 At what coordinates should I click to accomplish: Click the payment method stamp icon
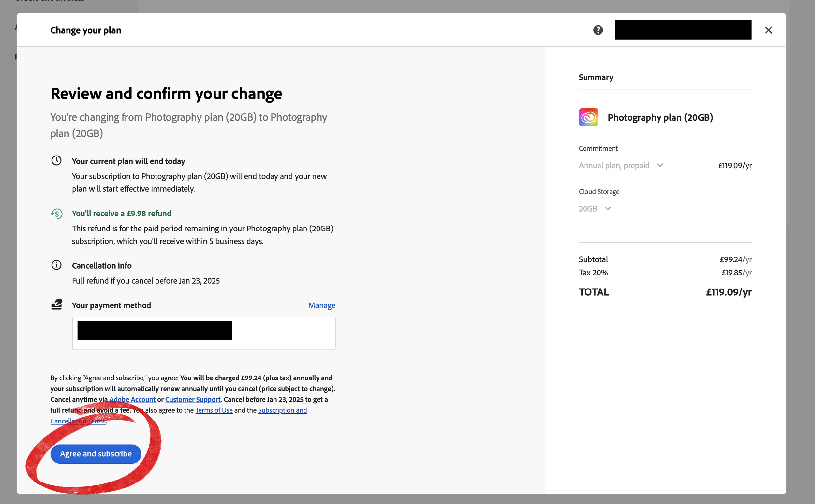[x=57, y=304]
